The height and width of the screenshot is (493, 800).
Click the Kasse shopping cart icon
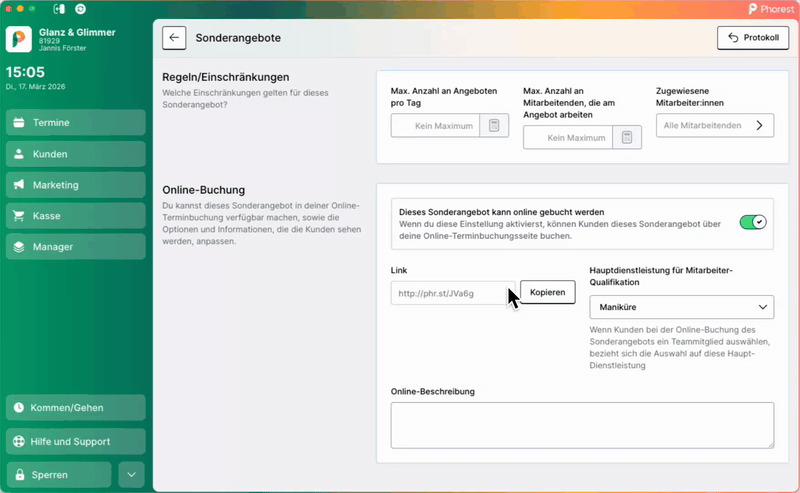[x=19, y=216]
